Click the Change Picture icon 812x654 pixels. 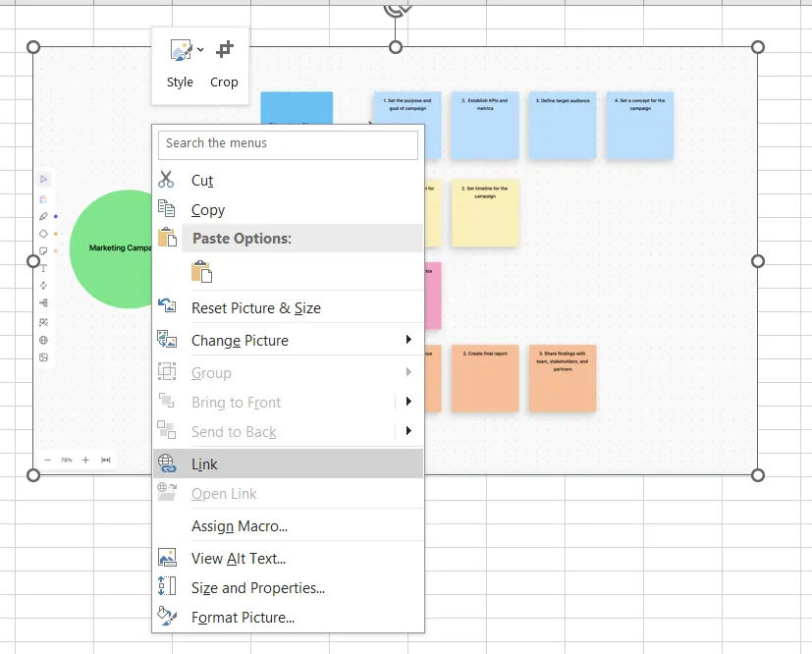[167, 339]
